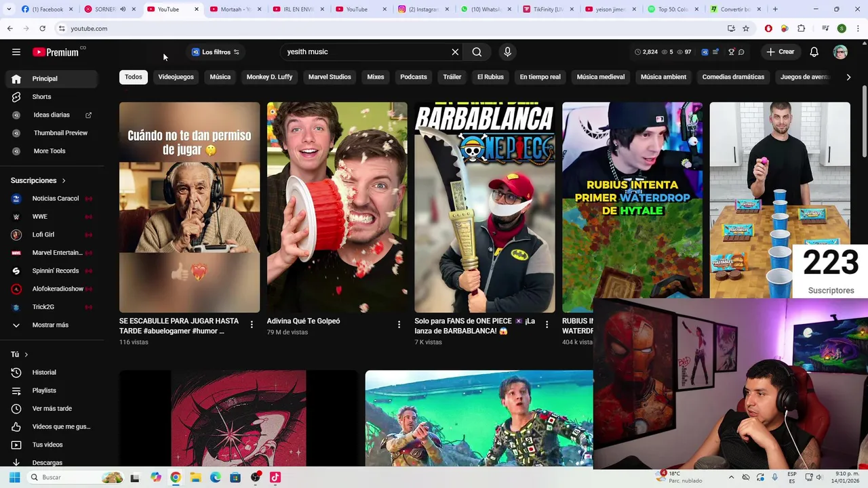
Task: Open the BARBABLANCA One Piece Short thumbnail
Action: coord(485,207)
